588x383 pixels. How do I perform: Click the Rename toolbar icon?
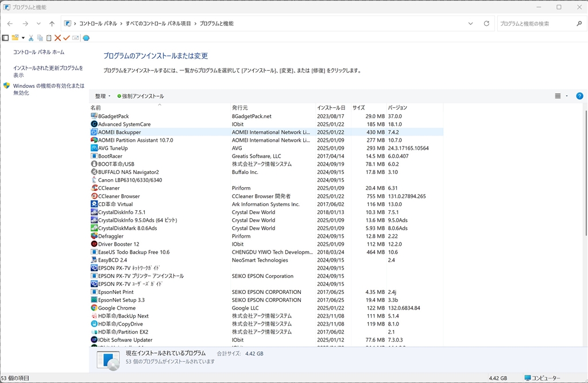tap(75, 38)
